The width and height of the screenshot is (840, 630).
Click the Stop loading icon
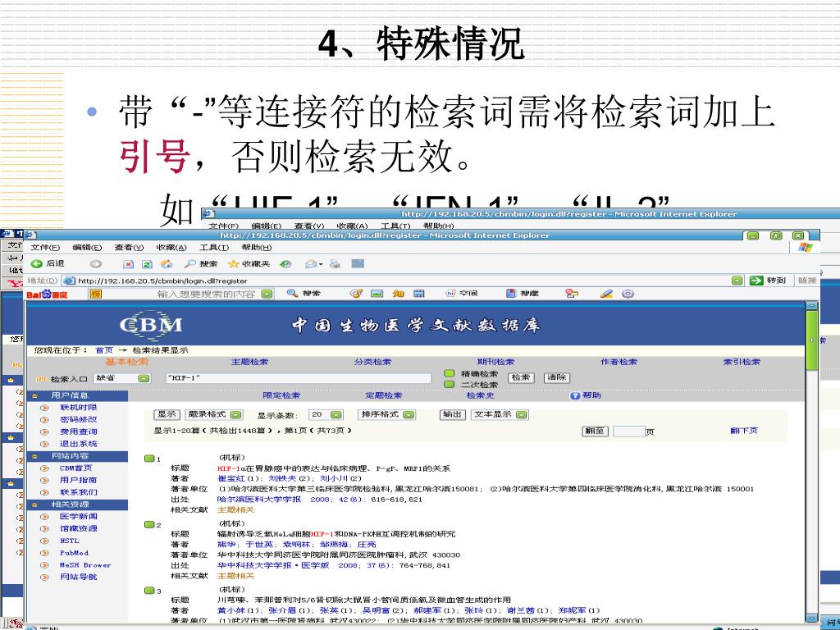128,264
